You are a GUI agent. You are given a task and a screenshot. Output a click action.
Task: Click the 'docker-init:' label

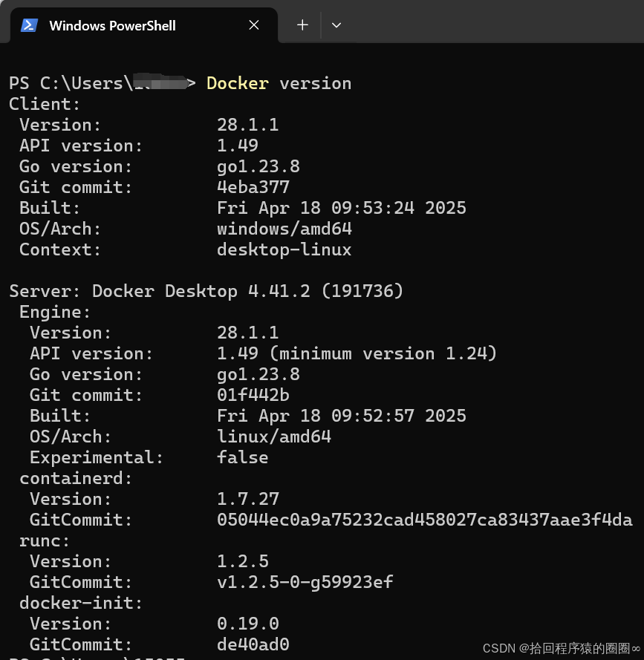[x=81, y=603]
